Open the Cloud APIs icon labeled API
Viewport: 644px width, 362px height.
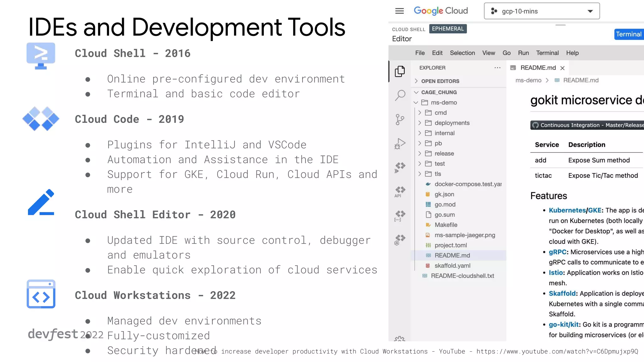pyautogui.click(x=400, y=192)
